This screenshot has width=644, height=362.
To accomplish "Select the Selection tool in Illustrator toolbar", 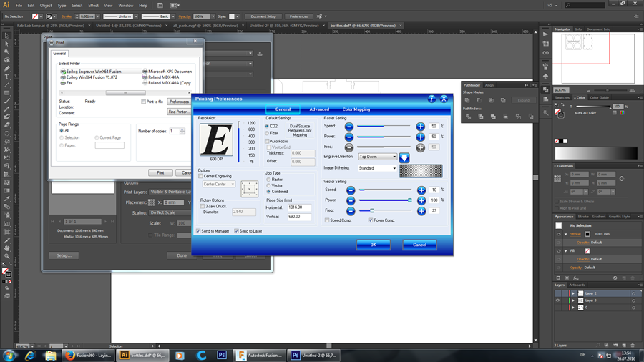I will 6,36.
